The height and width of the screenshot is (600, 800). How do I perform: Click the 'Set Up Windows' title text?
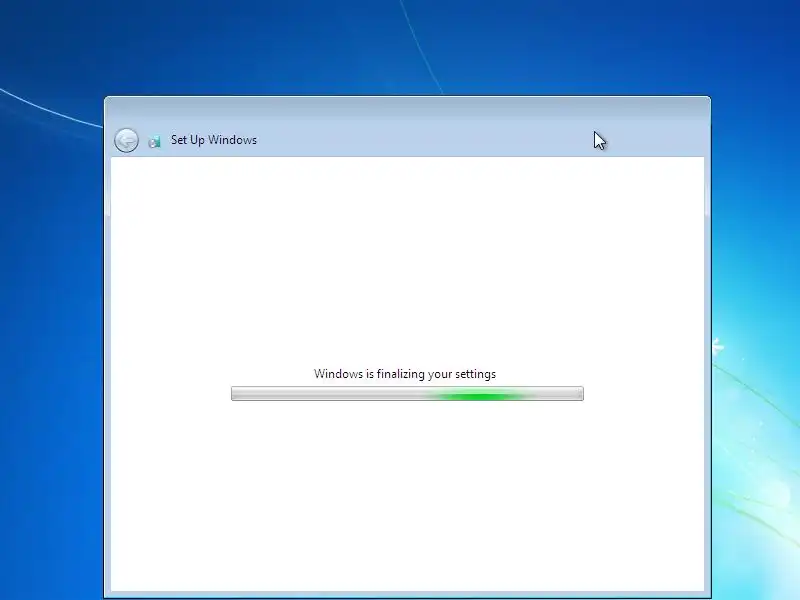(x=214, y=140)
